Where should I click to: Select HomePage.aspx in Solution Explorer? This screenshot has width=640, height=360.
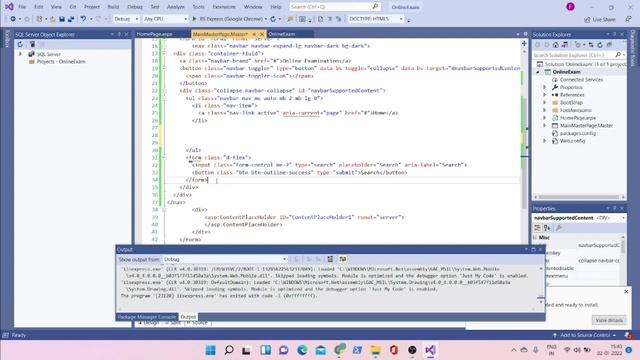pos(578,118)
